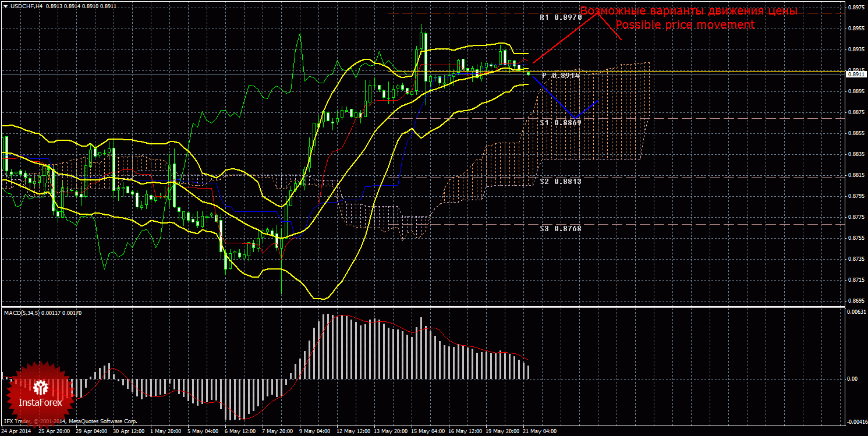Click the 0.8795 price axis value
Screen dimensions: 868x436
[855, 196]
